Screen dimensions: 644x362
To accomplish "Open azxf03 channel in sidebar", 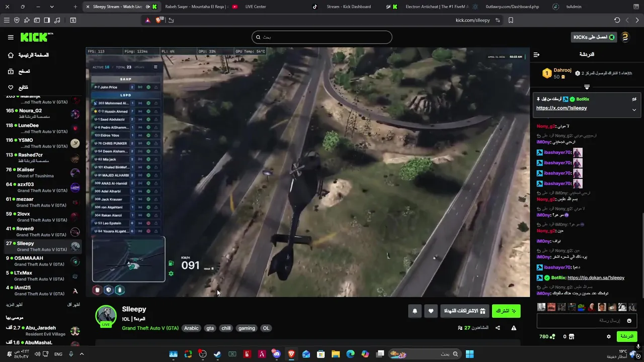I will click(43, 188).
